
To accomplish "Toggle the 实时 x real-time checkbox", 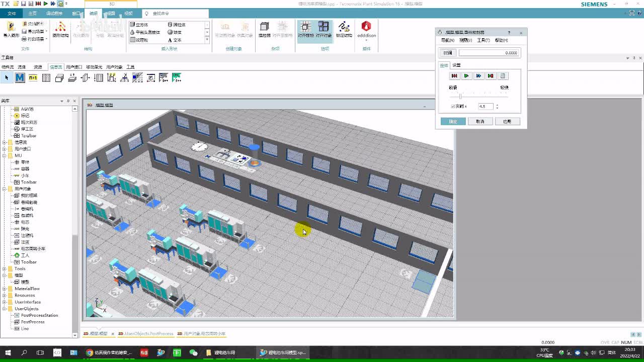I will [453, 107].
